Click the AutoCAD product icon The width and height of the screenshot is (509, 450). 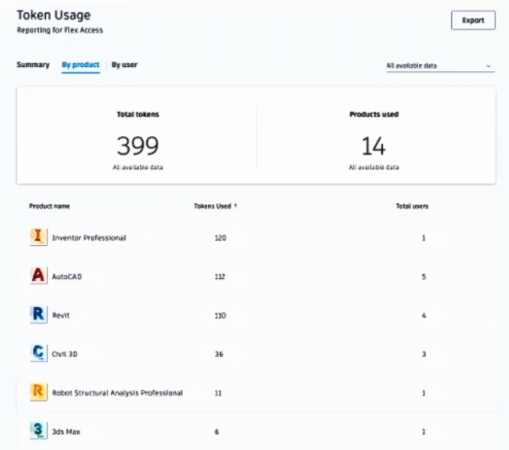(x=39, y=276)
